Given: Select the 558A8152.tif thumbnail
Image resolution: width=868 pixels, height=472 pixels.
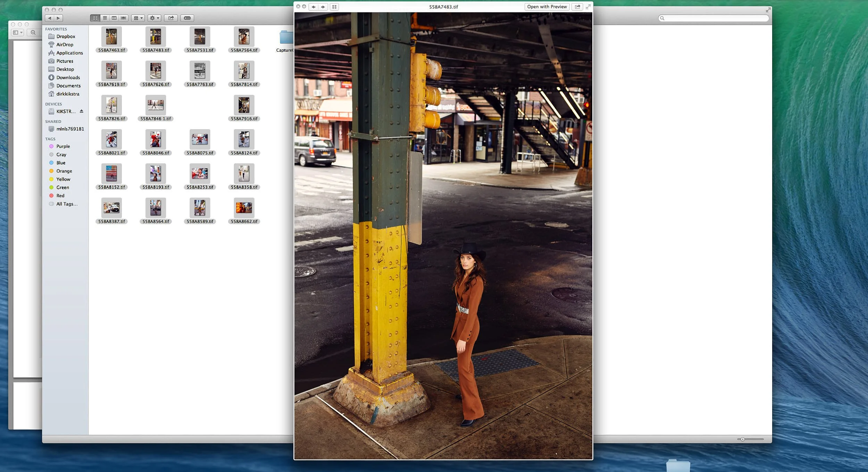Looking at the screenshot, I should [x=111, y=174].
